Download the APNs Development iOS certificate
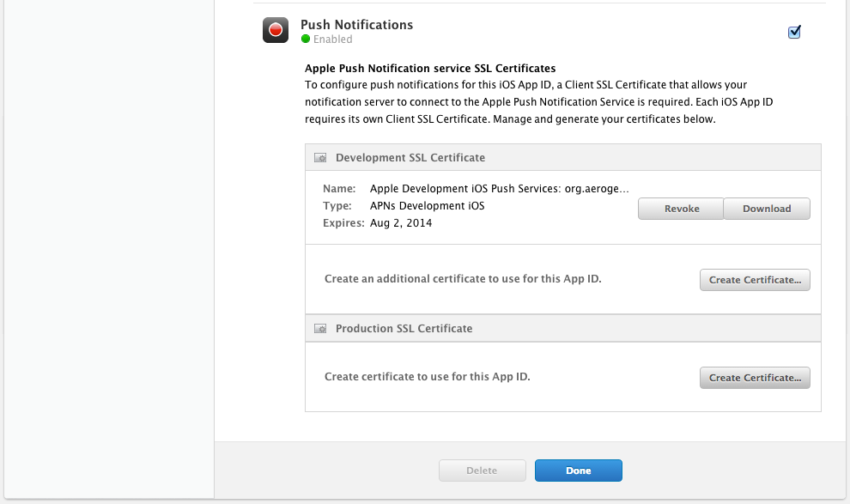850x504 pixels. (x=766, y=208)
